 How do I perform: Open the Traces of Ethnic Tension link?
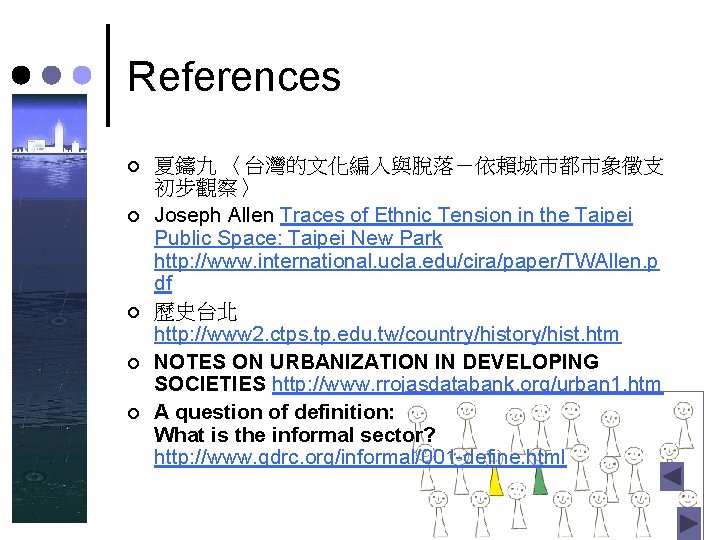[394, 226]
